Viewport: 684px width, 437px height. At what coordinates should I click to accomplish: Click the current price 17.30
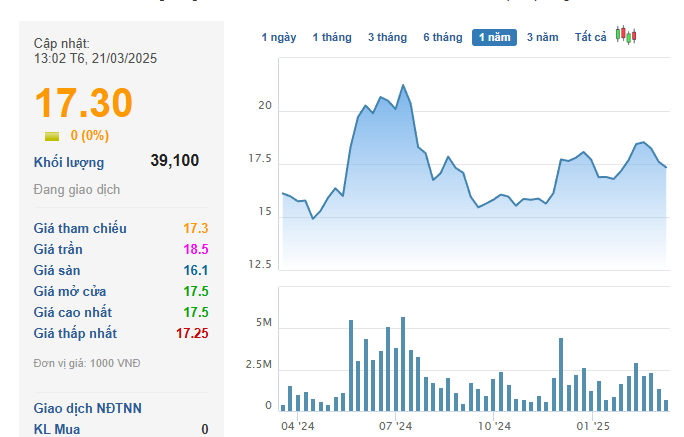(84, 104)
